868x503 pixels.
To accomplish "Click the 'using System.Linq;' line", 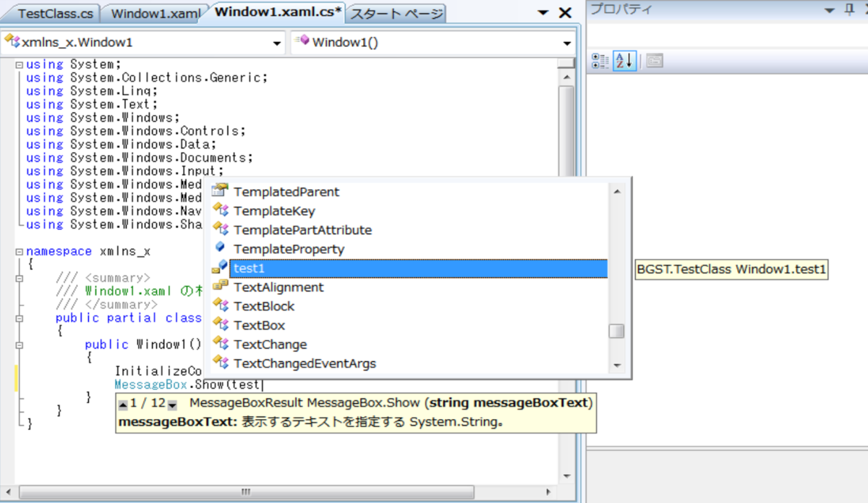I will (x=92, y=90).
